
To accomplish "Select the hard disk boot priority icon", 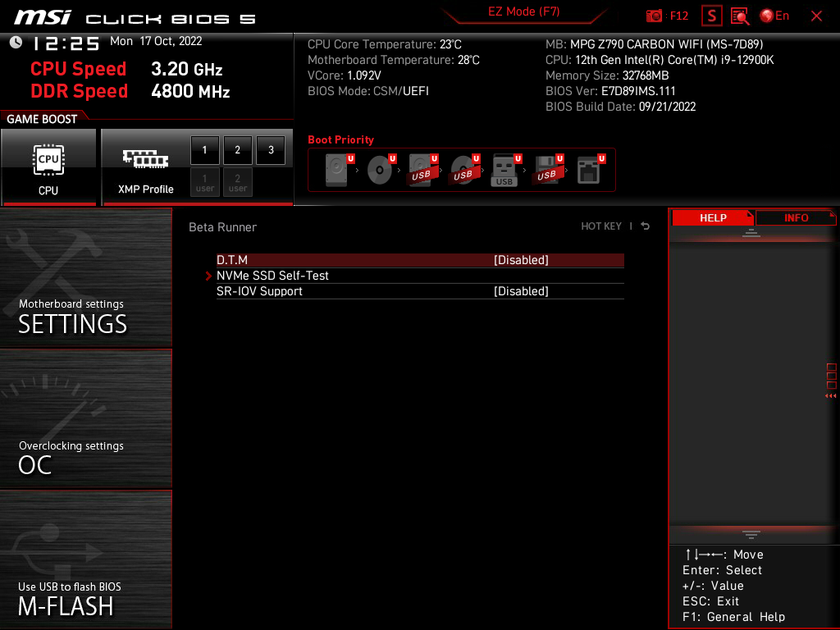I will [336, 171].
